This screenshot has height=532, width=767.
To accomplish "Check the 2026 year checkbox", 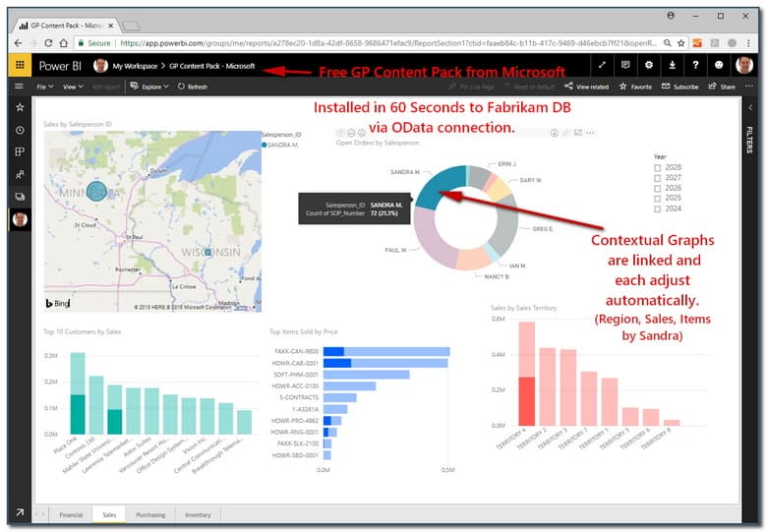I will click(658, 188).
